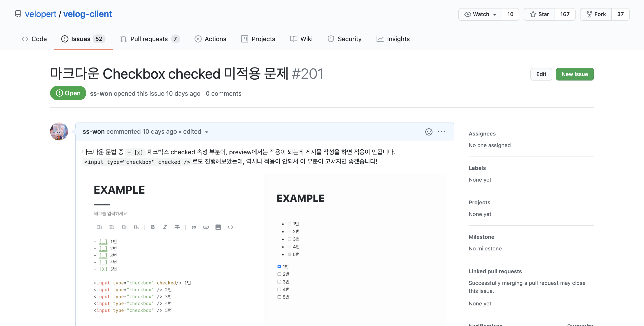Click the Strikethrough icon in the editor image
The image size is (644, 326).
[x=177, y=227]
